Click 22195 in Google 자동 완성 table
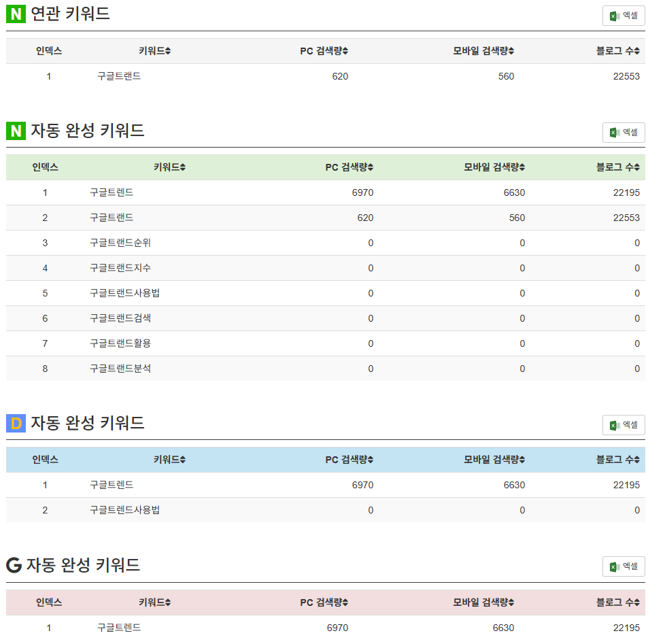Image resolution: width=648 pixels, height=644 pixels. tap(626, 628)
